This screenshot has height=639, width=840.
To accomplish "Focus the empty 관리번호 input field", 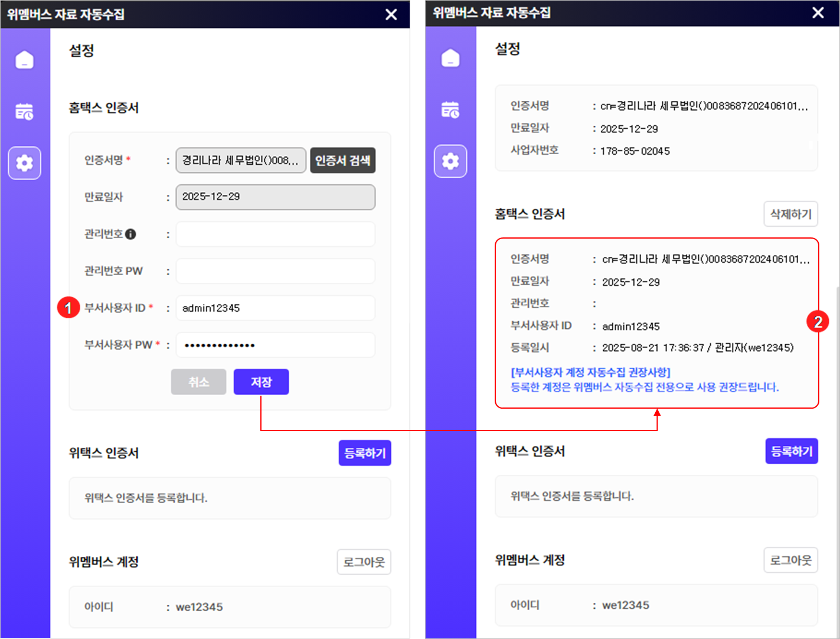I will point(276,234).
